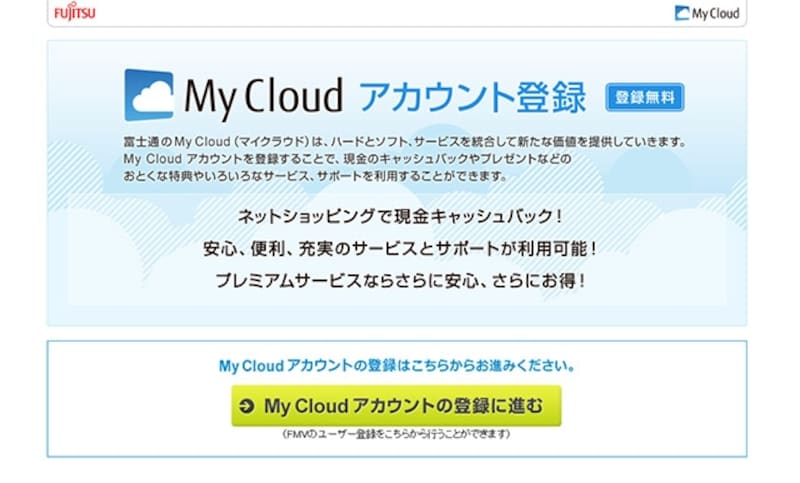Click the 安心、便利、充実のサービス line
The width and height of the screenshot is (800, 483).
[399, 249]
